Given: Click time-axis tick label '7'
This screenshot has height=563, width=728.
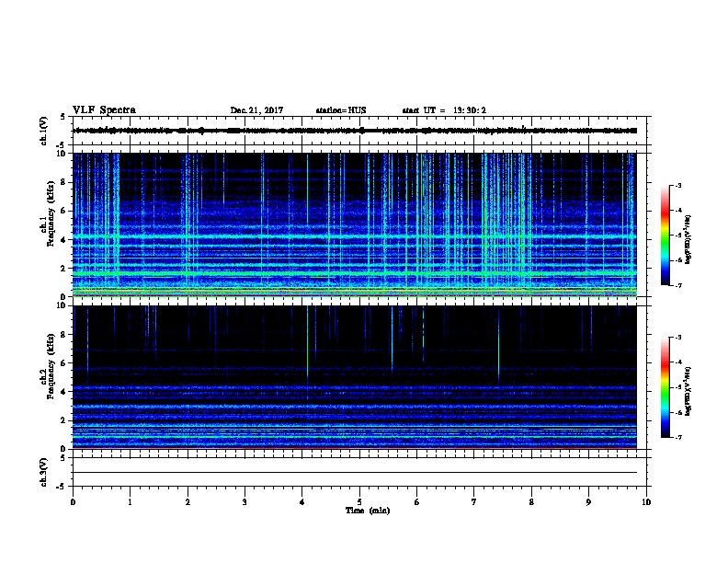Looking at the screenshot, I should tap(474, 501).
